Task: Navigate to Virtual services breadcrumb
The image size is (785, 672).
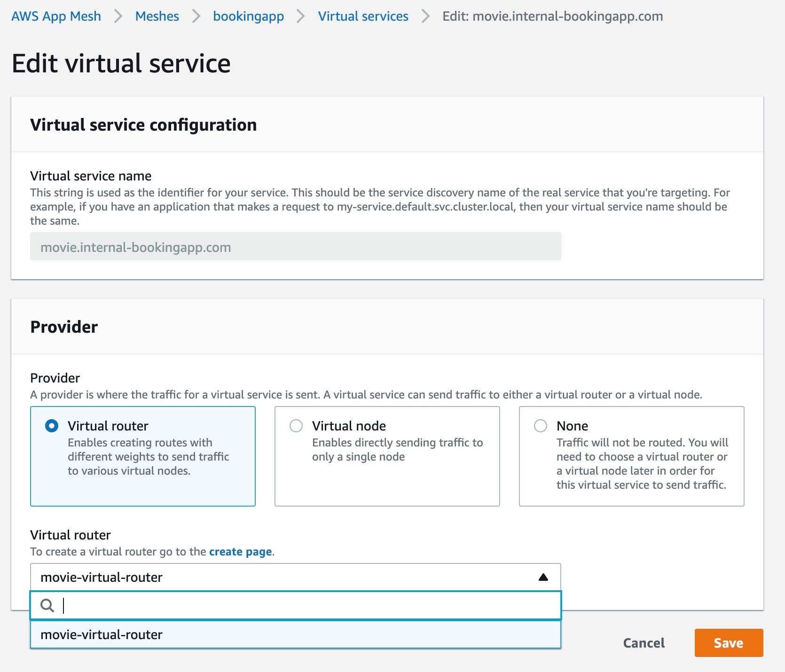Action: click(x=363, y=16)
